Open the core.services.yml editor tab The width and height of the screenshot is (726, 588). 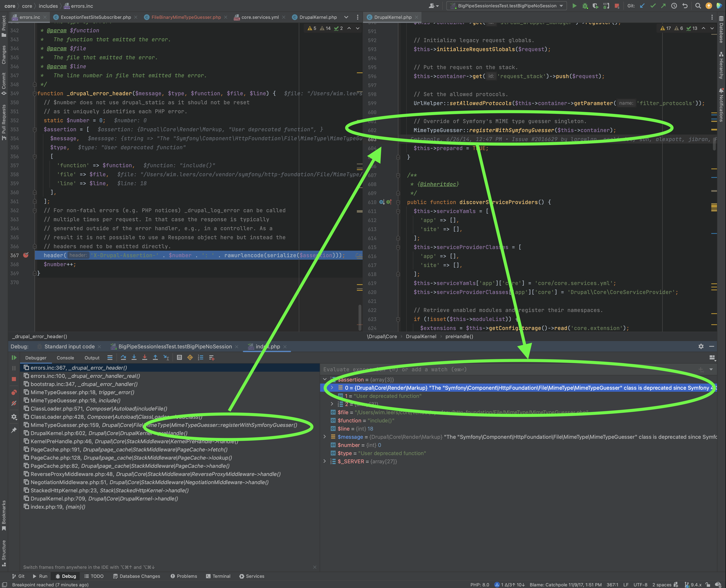[260, 17]
